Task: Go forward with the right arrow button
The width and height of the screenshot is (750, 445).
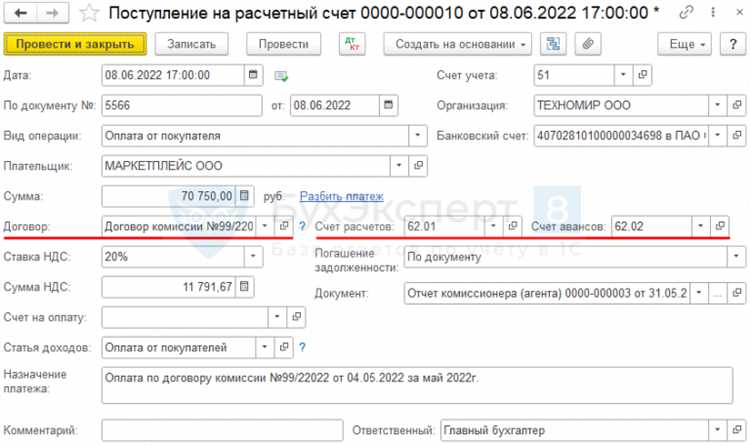Action: pos(52,13)
